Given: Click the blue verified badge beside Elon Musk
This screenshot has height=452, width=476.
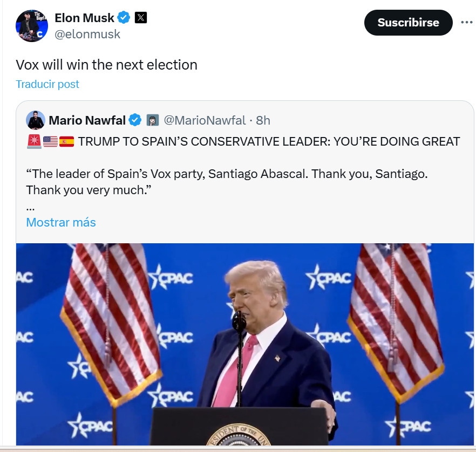Looking at the screenshot, I should tap(124, 18).
